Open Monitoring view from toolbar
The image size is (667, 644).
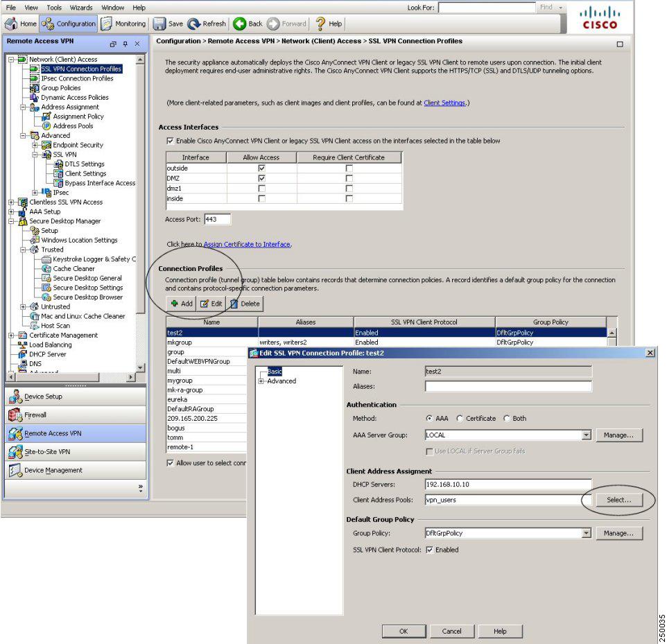106,24
